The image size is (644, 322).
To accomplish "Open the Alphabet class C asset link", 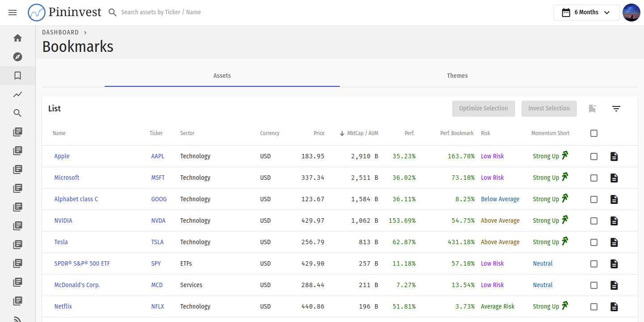I will (x=76, y=199).
